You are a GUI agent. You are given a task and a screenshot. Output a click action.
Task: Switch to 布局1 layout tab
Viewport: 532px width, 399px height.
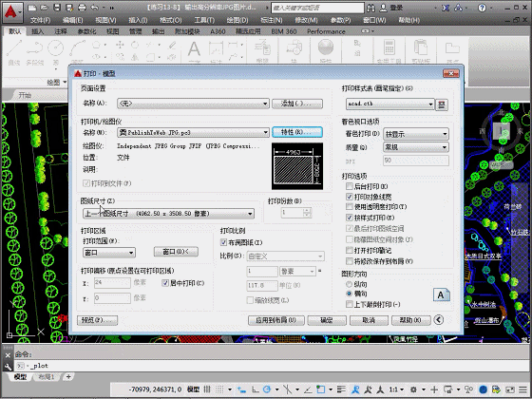pyautogui.click(x=47, y=376)
